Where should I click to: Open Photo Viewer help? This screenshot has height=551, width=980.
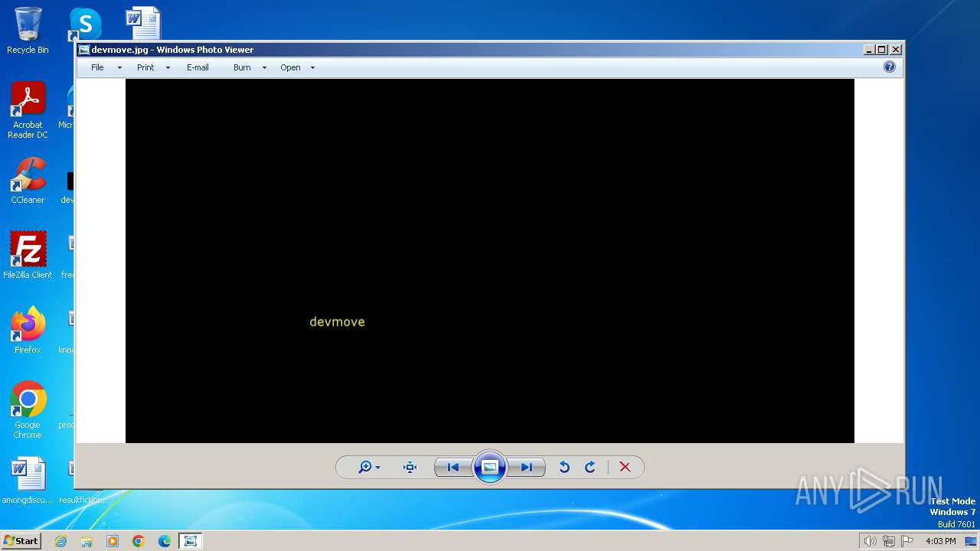click(x=890, y=67)
